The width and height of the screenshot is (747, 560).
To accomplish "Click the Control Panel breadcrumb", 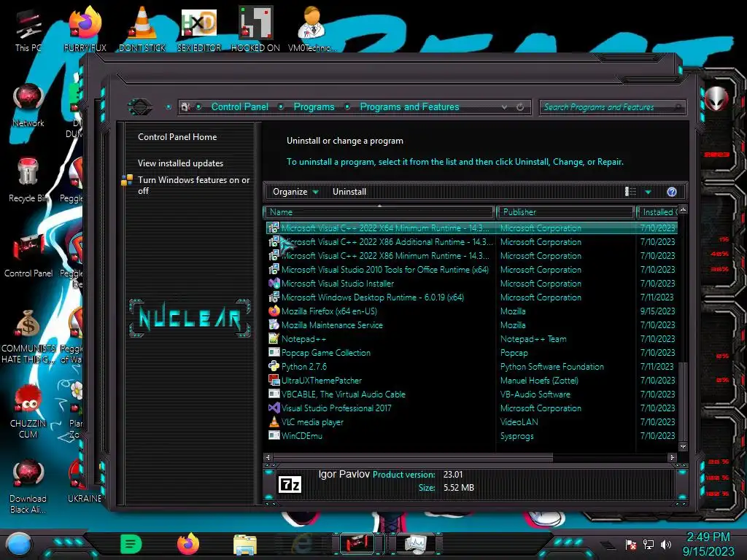I will tap(239, 106).
